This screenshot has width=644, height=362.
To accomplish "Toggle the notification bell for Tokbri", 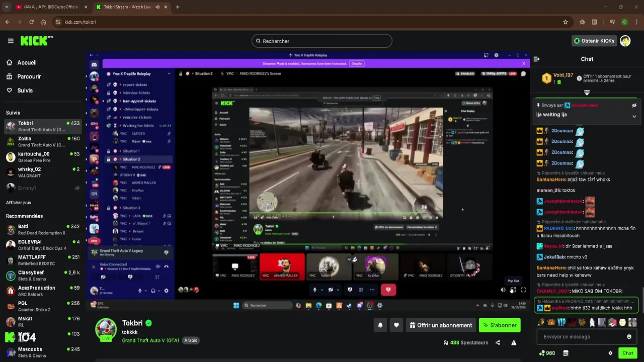I will 380,325.
